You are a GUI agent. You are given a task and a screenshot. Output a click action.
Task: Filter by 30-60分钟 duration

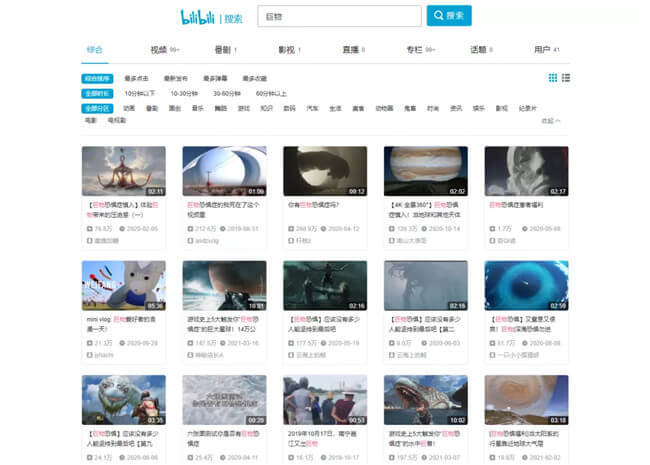[x=227, y=93]
